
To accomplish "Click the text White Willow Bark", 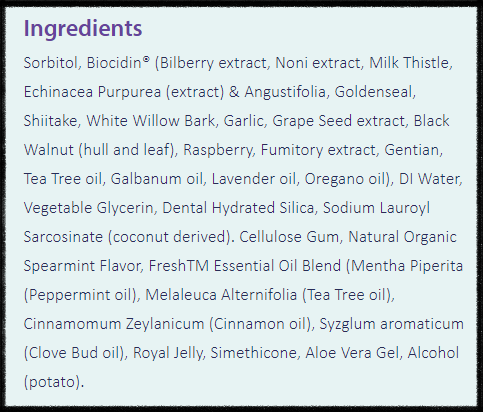I will tap(151, 121).
